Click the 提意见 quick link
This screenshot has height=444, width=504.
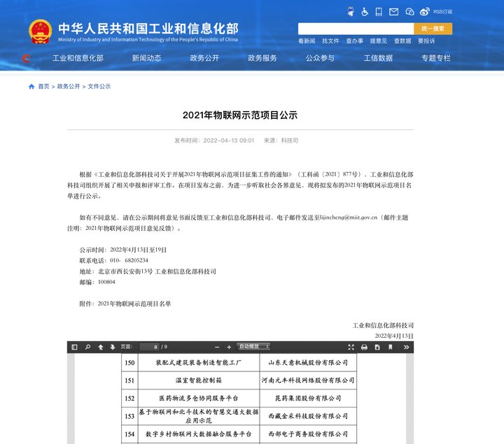378,41
